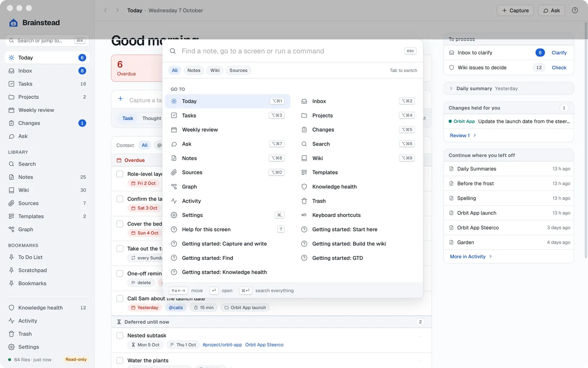Open the Ask button in the header

click(x=551, y=11)
